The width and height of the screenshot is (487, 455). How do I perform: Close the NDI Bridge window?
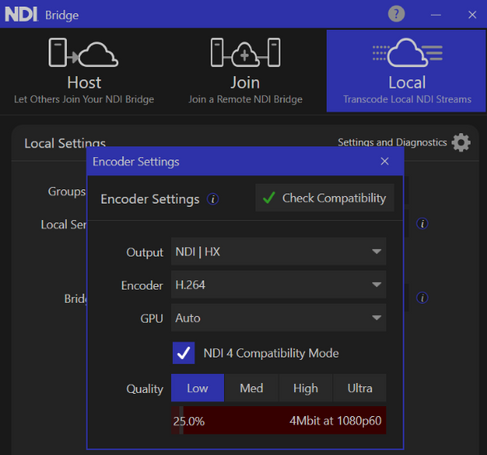tap(472, 15)
